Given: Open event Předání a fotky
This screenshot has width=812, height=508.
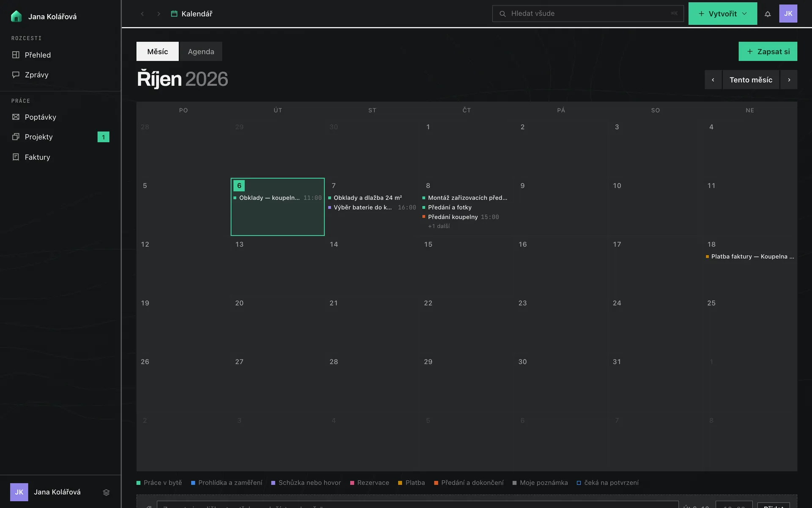Looking at the screenshot, I should (x=466, y=207).
